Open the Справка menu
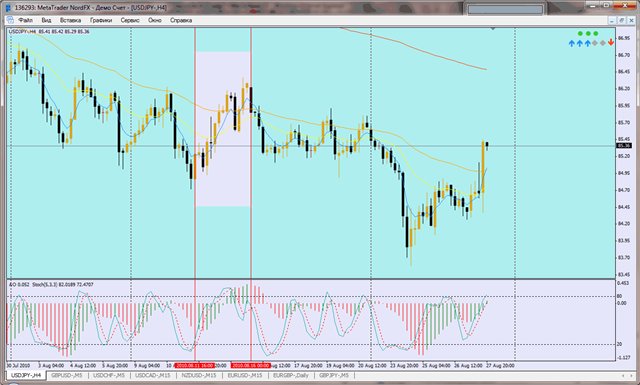 click(181, 20)
